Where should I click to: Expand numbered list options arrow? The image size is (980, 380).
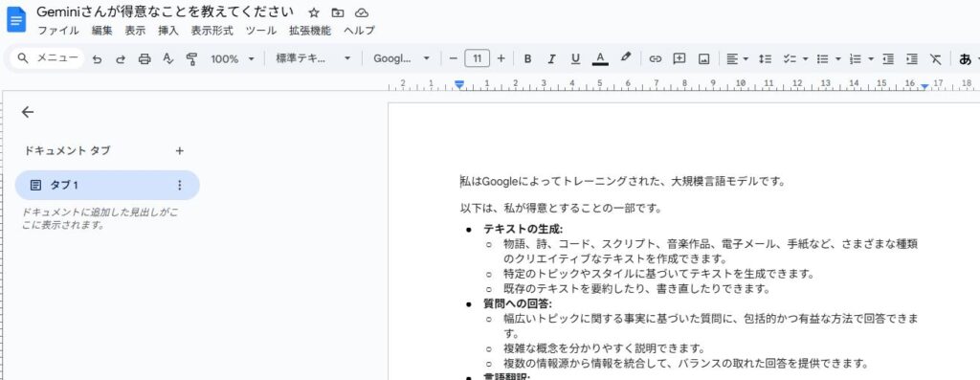(x=871, y=58)
